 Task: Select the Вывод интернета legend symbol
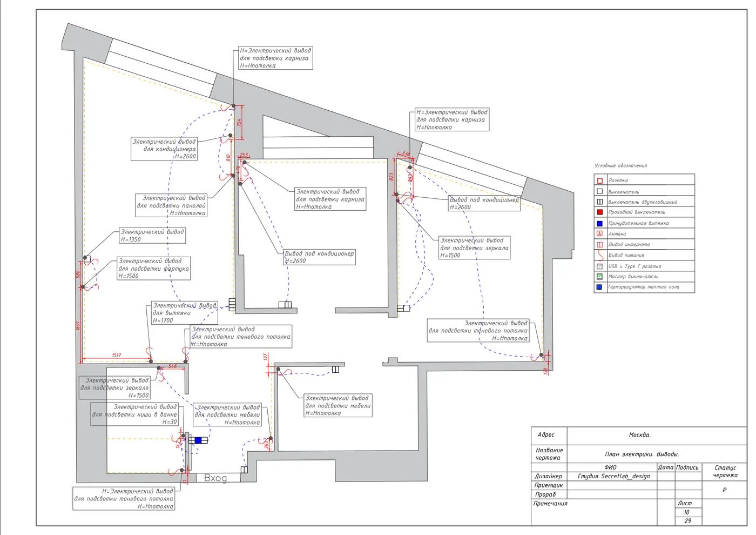[599, 244]
